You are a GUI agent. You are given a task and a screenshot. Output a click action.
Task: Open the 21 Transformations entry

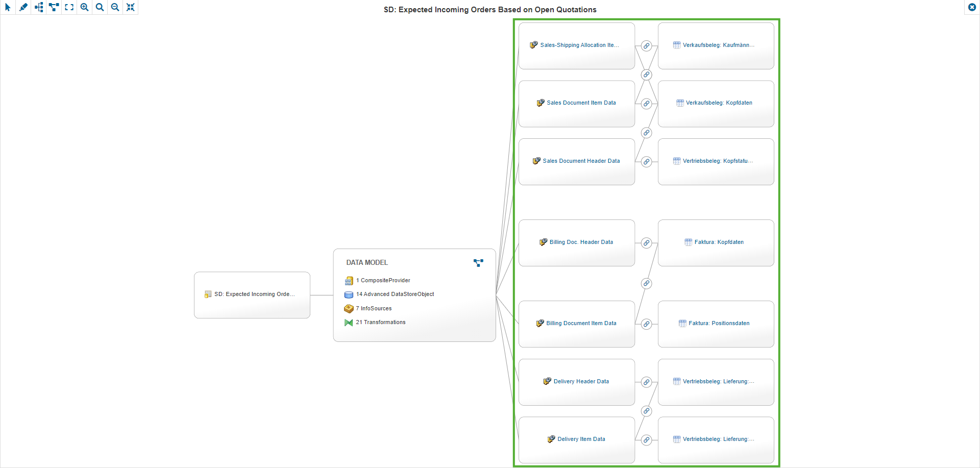pos(381,322)
